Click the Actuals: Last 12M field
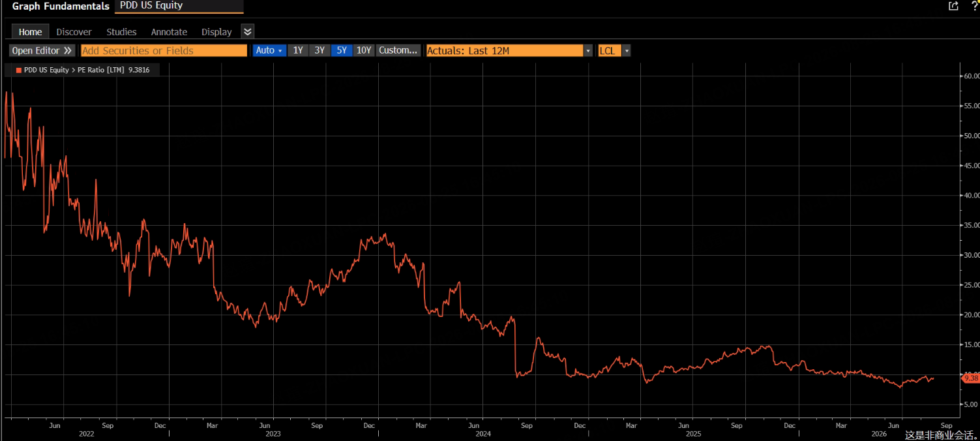 504,50
